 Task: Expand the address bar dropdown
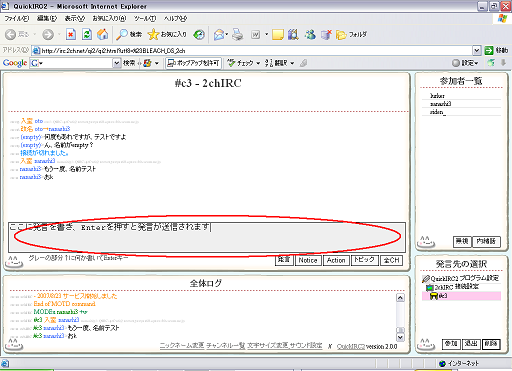(477, 50)
